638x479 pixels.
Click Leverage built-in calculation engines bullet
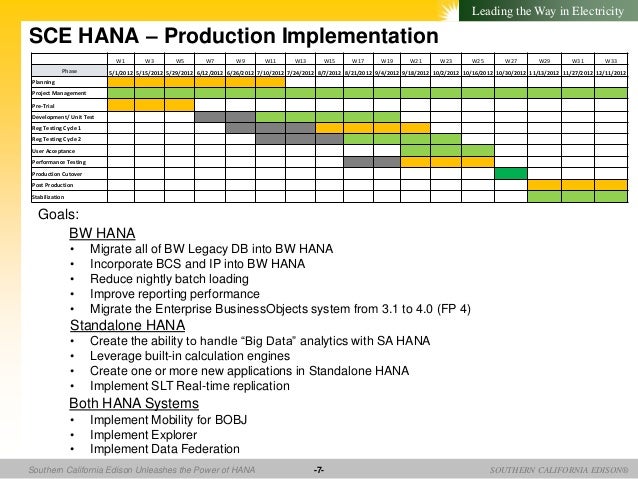point(190,356)
